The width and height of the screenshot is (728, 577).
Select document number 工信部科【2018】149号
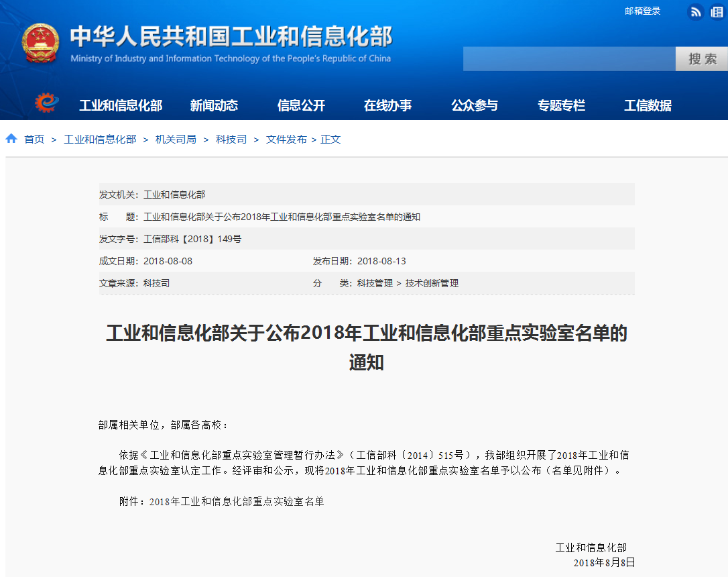[192, 240]
